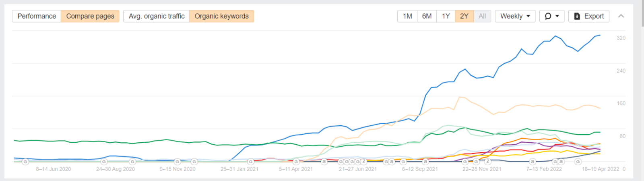Select the Compare pages tab

pos(90,16)
